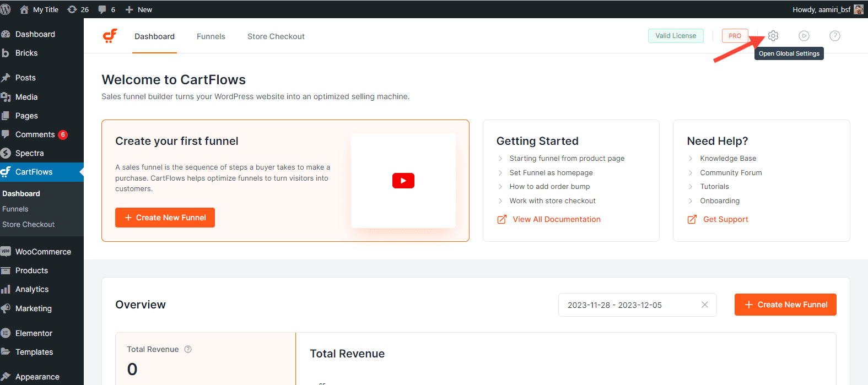Open Knowledge Base help item

coord(727,158)
